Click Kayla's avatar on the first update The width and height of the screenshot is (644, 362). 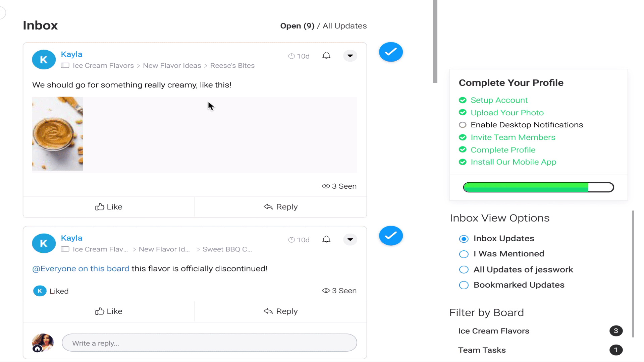44,60
